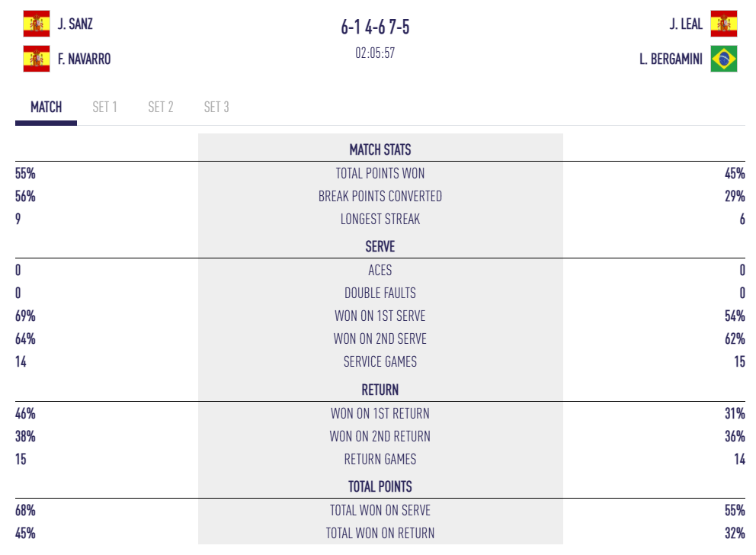Select the SET 2 tab

tap(160, 107)
